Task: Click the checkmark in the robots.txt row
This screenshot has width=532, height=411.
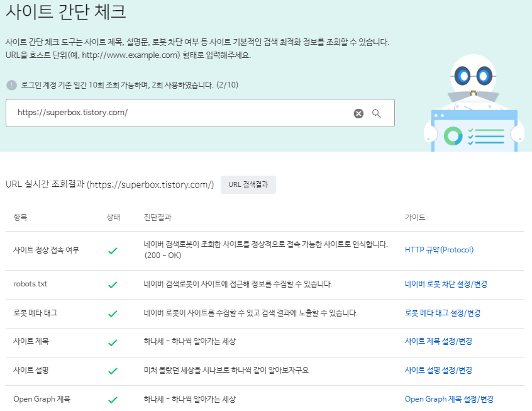Action: point(113,284)
